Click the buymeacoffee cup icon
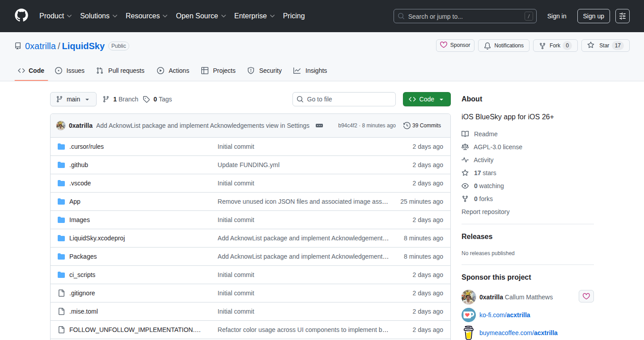The width and height of the screenshot is (644, 340). (x=469, y=333)
